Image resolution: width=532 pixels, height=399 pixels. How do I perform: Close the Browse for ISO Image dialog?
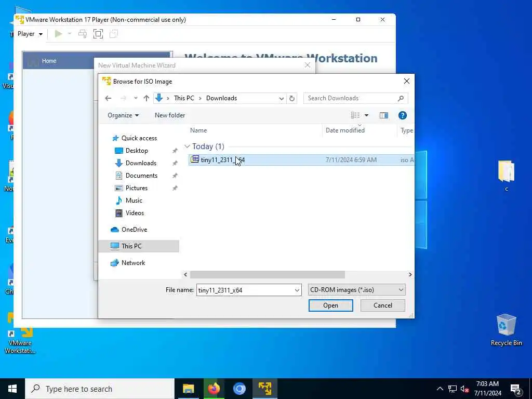point(406,82)
